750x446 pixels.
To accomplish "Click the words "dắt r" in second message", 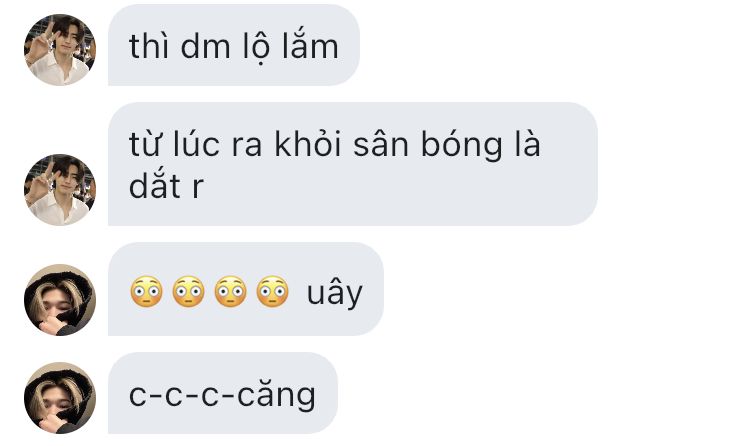I will click(166, 186).
